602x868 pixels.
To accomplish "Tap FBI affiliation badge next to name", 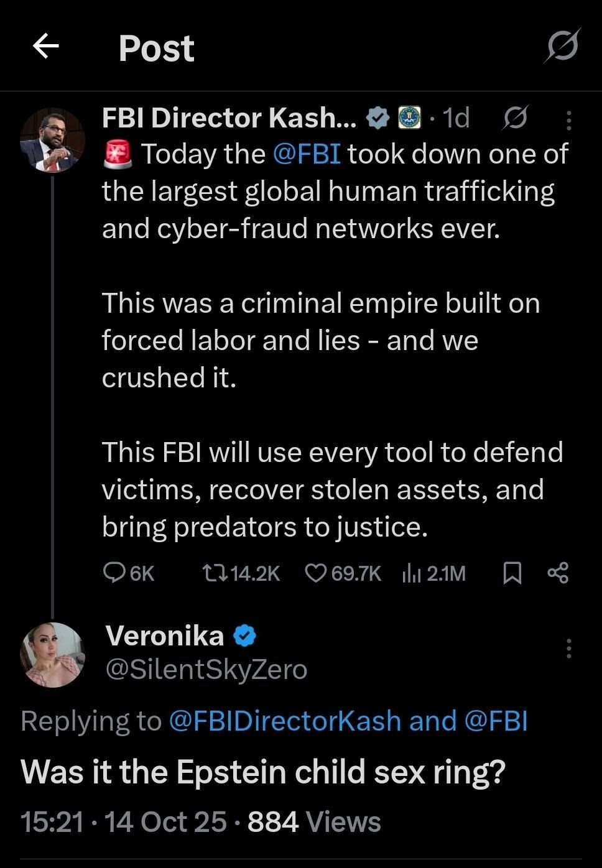I will 409,117.
